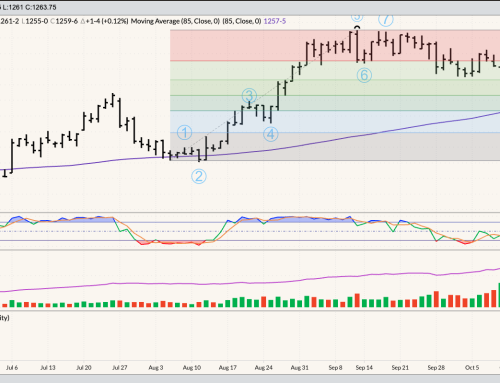The image size is (500, 383).
Task: Click the low price value L1255-0
Action: (x=35, y=21)
